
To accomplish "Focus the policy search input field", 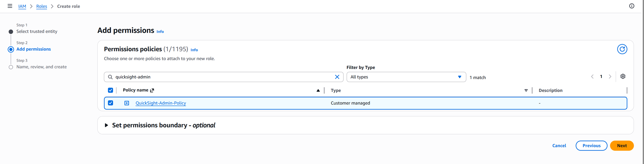I will pos(224,77).
